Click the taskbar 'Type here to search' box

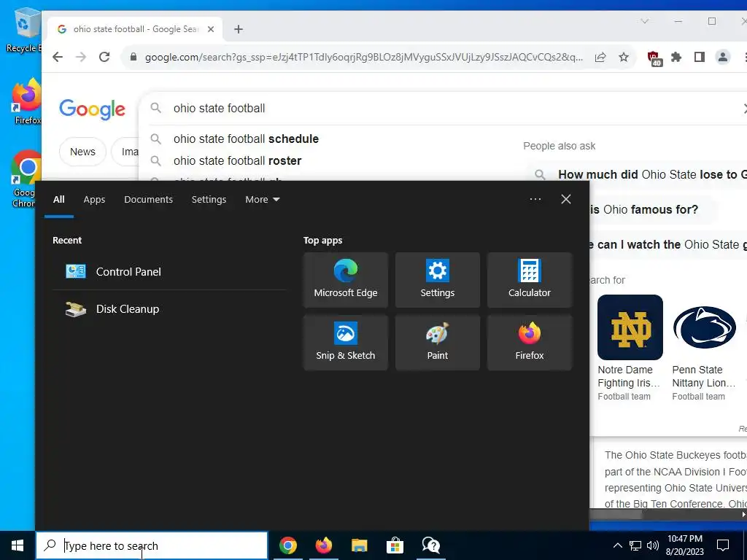(x=152, y=545)
